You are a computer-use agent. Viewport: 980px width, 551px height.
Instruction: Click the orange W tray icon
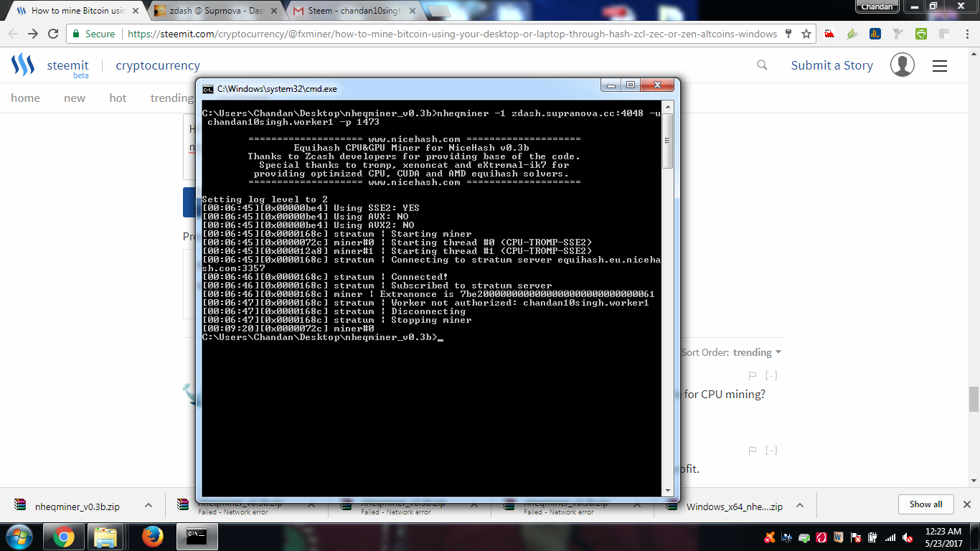pos(839,537)
